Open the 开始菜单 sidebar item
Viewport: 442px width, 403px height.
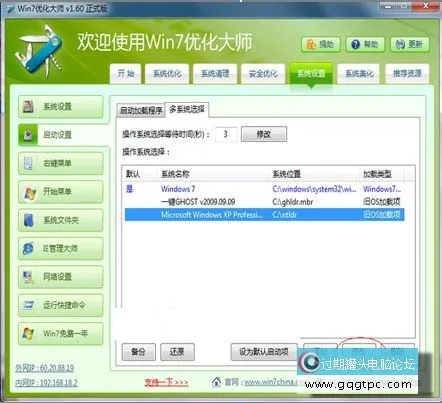coord(61,192)
